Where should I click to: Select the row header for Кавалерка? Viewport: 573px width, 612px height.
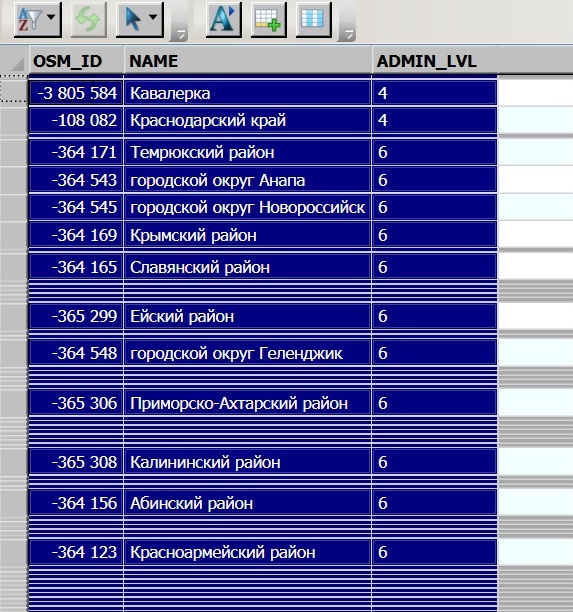coord(14,93)
